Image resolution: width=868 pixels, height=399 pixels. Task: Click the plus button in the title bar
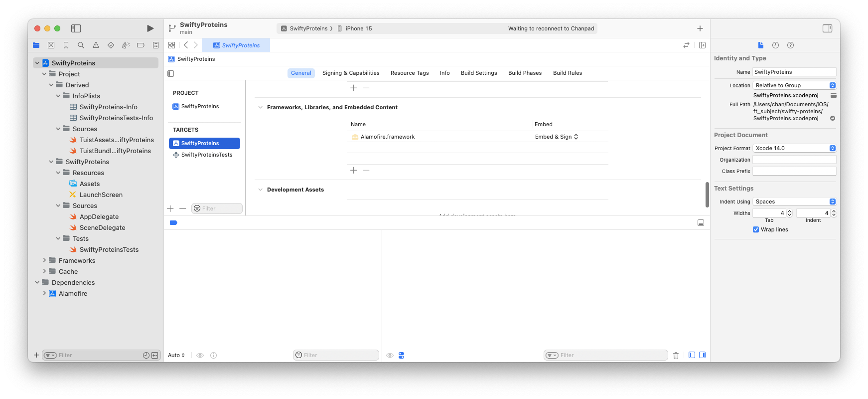coord(700,28)
